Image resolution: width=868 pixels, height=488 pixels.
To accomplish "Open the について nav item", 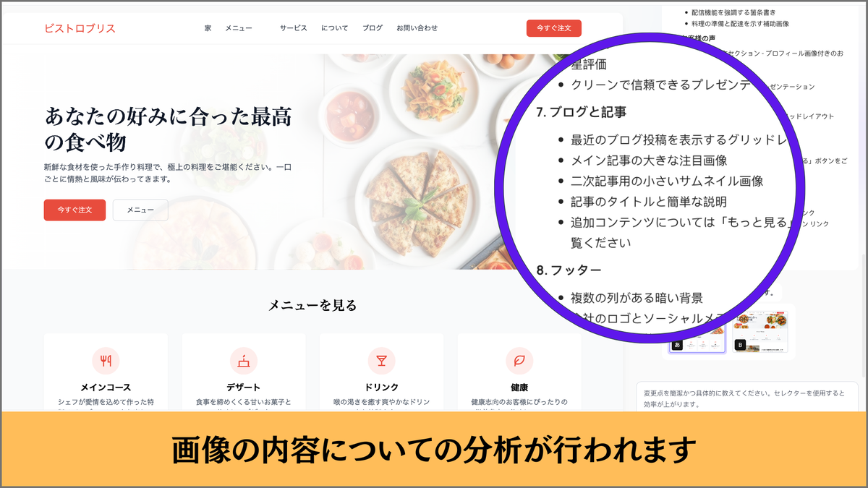I will pyautogui.click(x=335, y=28).
